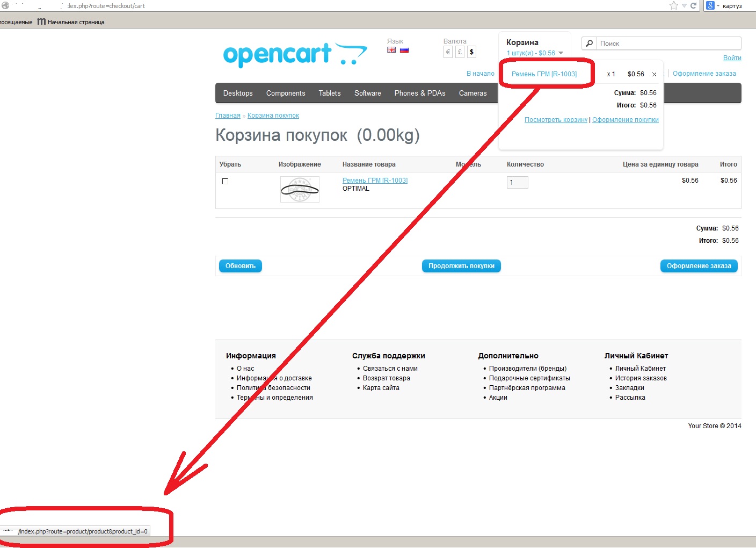Open the address bar history dropdown arrow
This screenshot has width=756, height=548.
pyautogui.click(x=684, y=5)
